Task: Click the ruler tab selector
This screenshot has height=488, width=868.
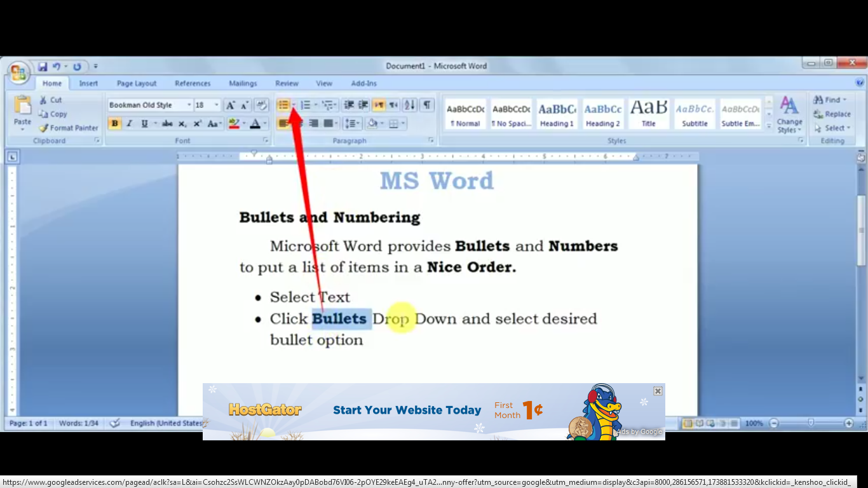Action: (x=13, y=157)
